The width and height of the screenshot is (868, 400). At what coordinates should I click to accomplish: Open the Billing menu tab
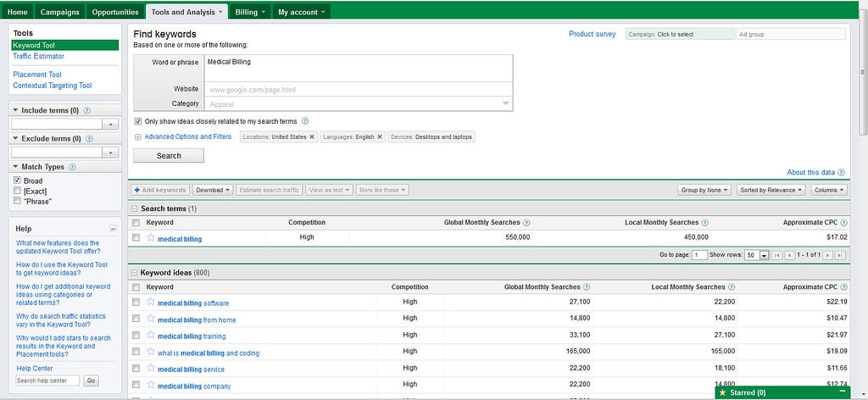(x=250, y=12)
